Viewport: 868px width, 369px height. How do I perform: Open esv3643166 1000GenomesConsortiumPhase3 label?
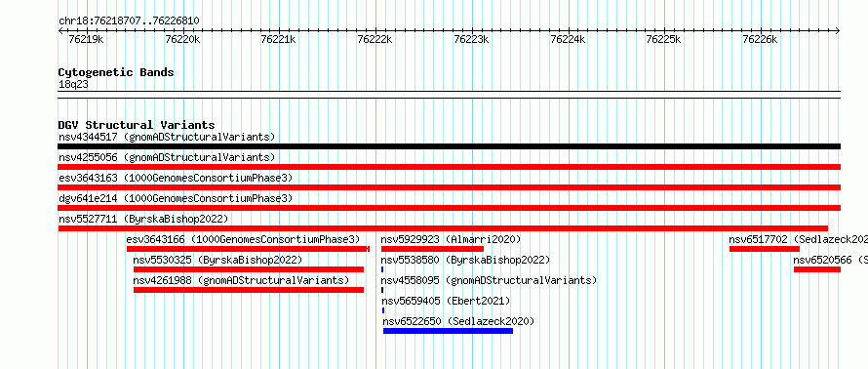243,239
